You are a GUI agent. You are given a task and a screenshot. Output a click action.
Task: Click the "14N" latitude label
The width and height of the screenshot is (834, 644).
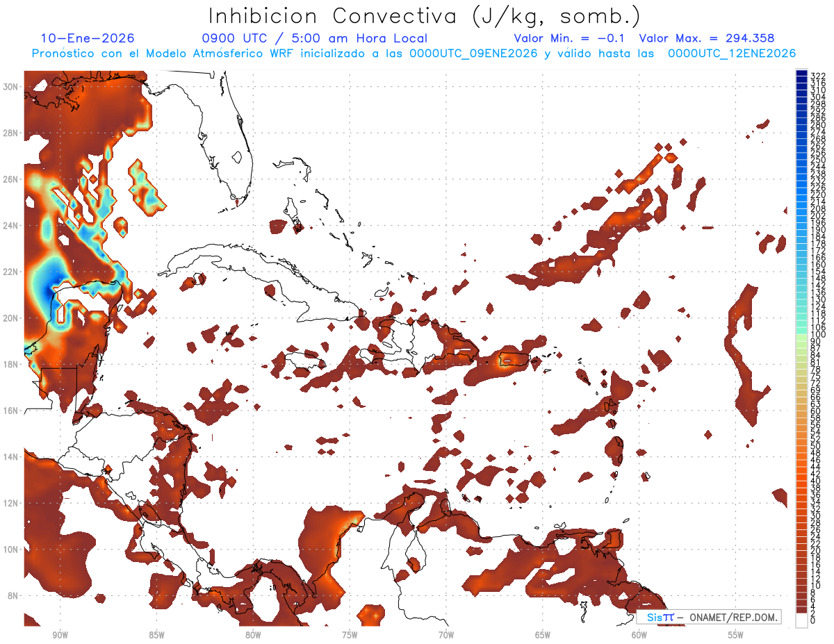[12, 457]
